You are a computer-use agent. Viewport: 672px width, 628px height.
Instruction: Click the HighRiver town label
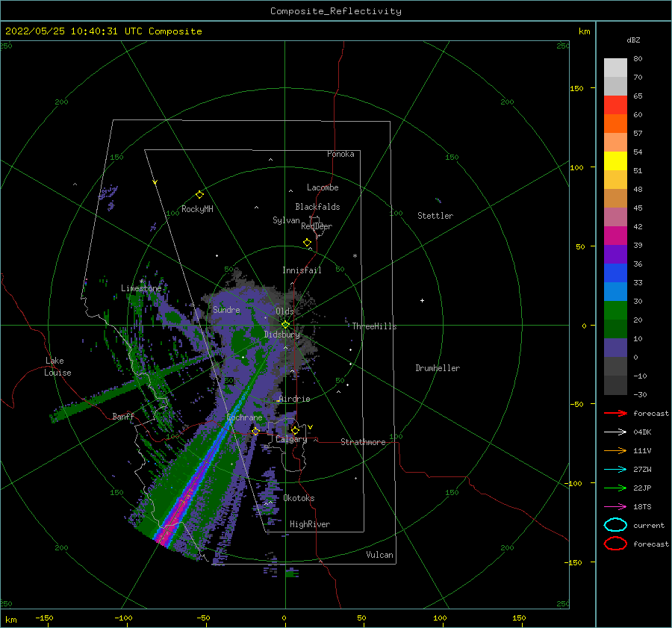(310, 524)
